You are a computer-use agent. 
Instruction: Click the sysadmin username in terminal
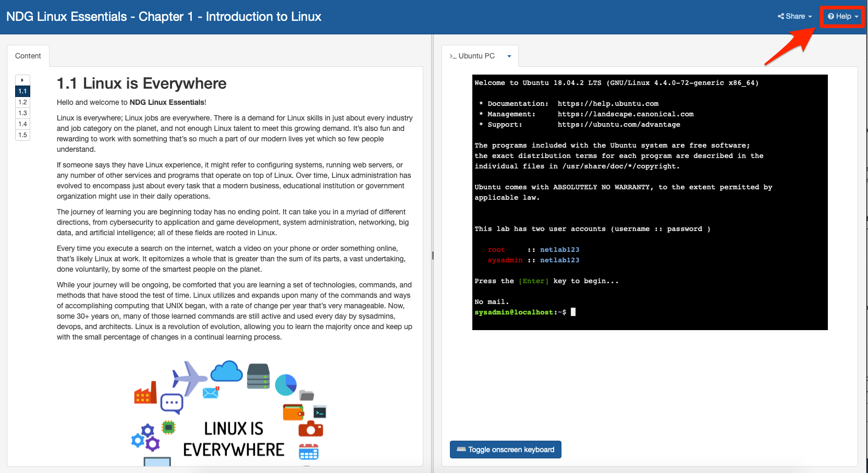tap(505, 260)
